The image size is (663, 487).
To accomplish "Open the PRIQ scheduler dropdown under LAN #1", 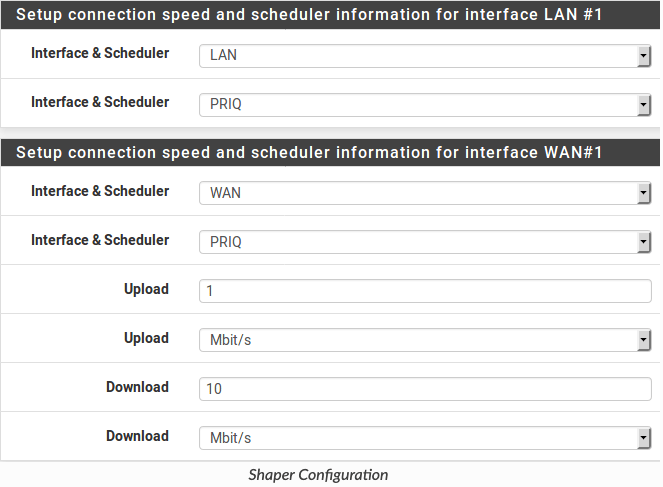I will click(x=425, y=104).
